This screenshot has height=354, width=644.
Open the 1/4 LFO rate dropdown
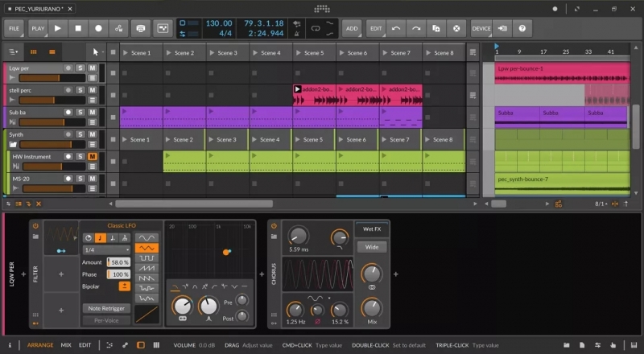pyautogui.click(x=106, y=249)
